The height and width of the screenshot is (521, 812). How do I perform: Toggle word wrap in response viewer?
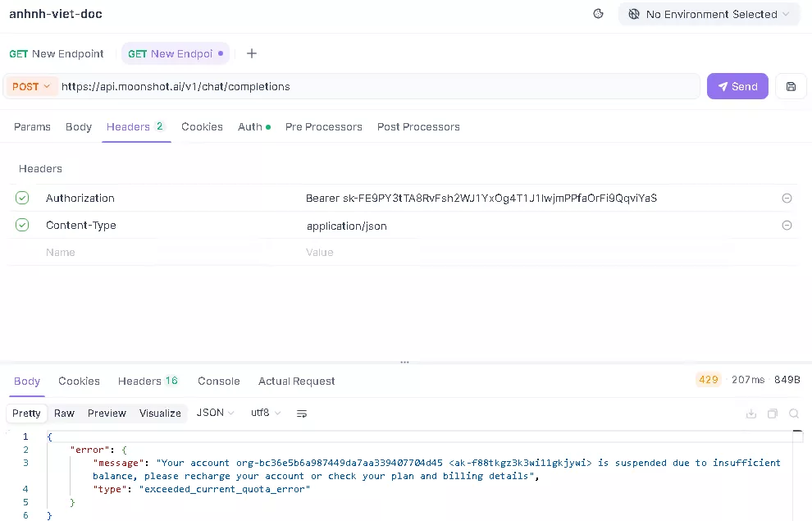coord(302,414)
